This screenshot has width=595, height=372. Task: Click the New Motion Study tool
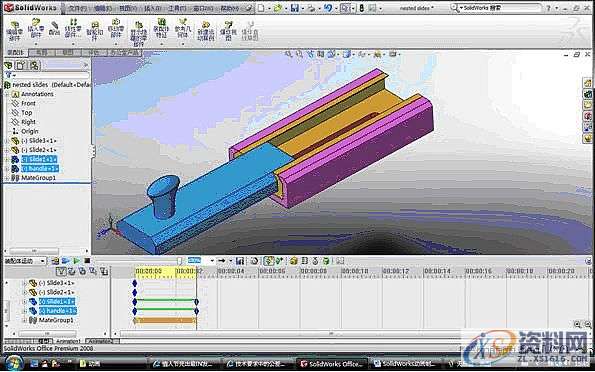[206, 31]
